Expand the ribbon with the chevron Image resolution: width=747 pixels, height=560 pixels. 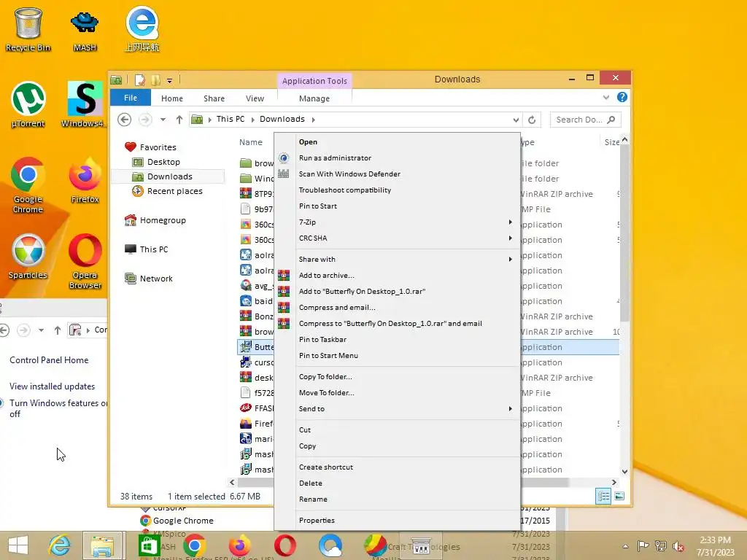606,97
